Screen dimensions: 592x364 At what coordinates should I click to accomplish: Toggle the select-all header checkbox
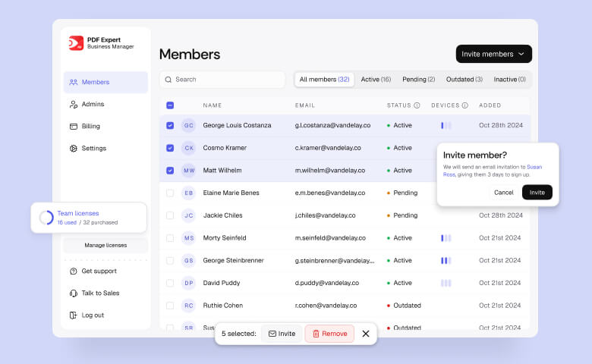(x=170, y=105)
